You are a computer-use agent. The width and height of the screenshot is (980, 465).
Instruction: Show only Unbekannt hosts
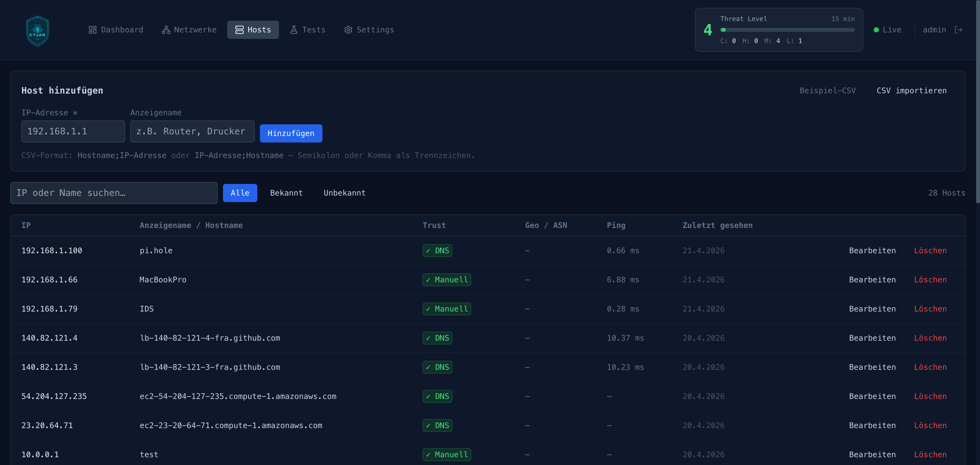344,193
